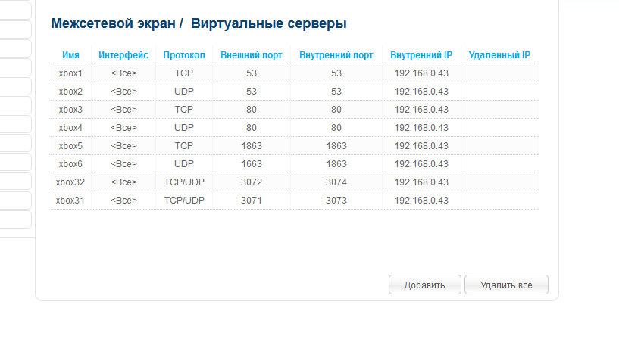
Task: Click UDP protocol cell of xbox4
Action: (184, 128)
